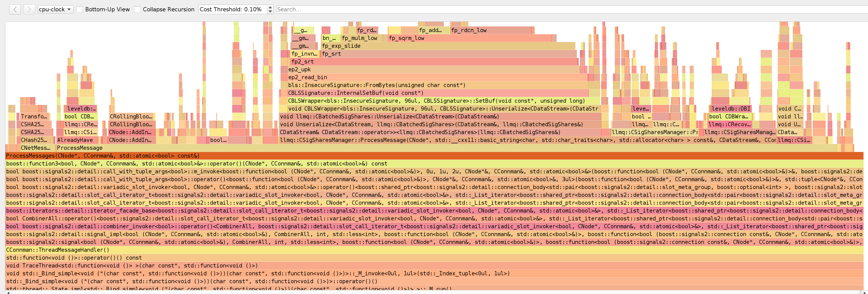
Task: Click the horizontal scrollbar's left arrow
Action: point(8,292)
